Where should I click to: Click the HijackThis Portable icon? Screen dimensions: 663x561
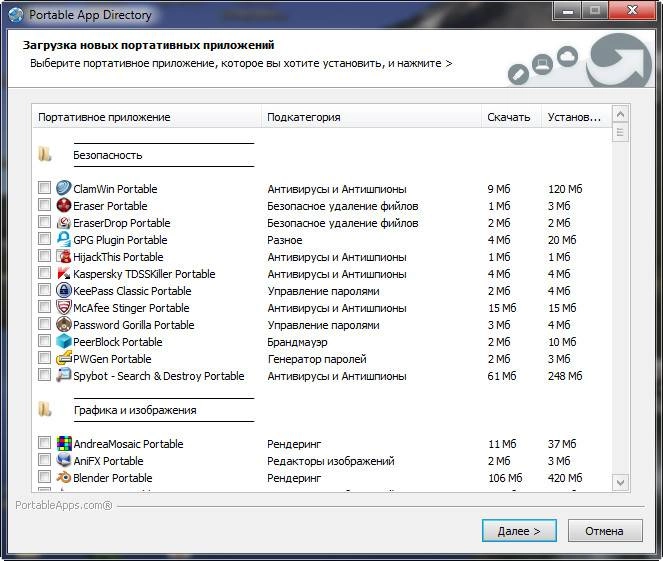coord(63,256)
